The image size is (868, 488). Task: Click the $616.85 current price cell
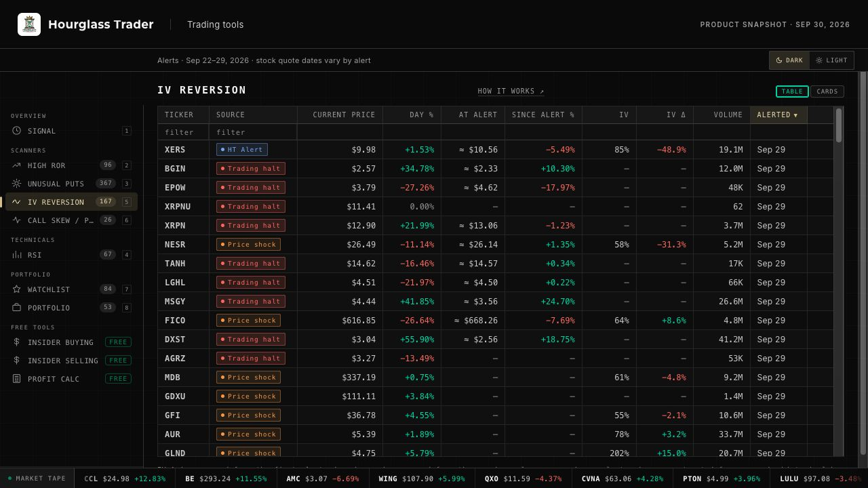(340, 321)
